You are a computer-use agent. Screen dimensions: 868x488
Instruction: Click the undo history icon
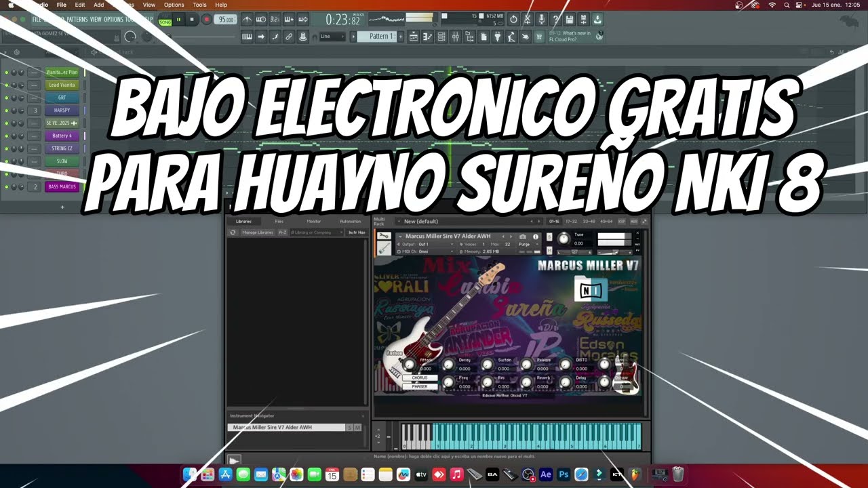point(513,20)
